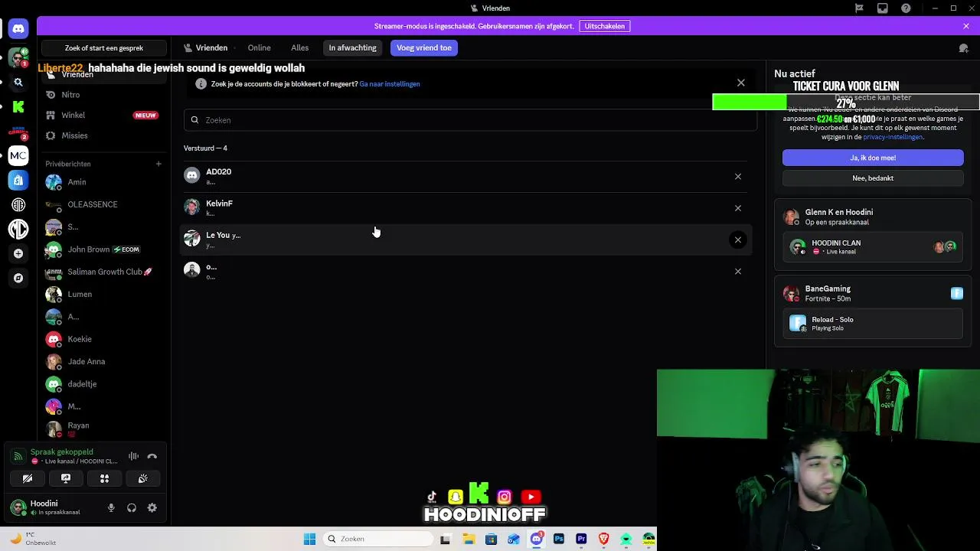Open conversation with dadeltje
Screen dimensions: 980x551
(103, 384)
